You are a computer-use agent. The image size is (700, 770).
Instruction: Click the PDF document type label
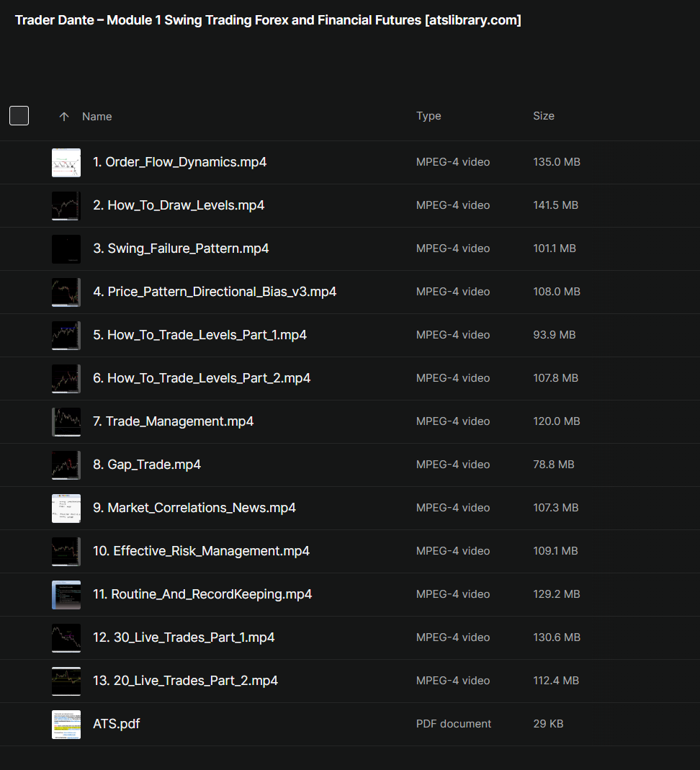point(454,724)
